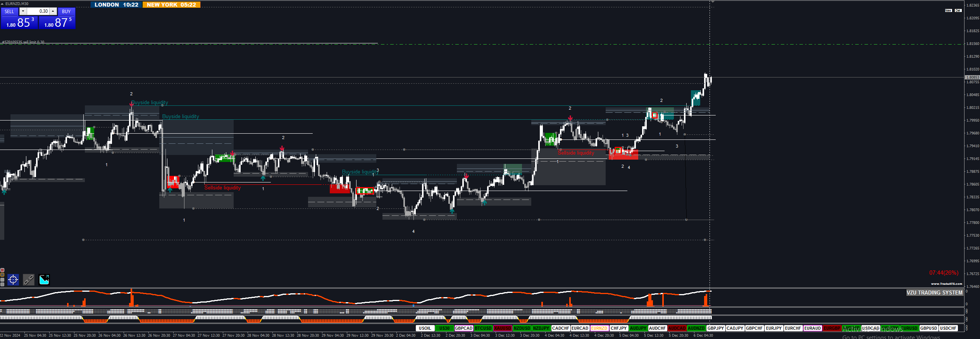Viewport: 980px width, 339px height.
Task: Switch chart to AUDNZD symbol
Action: [696, 328]
